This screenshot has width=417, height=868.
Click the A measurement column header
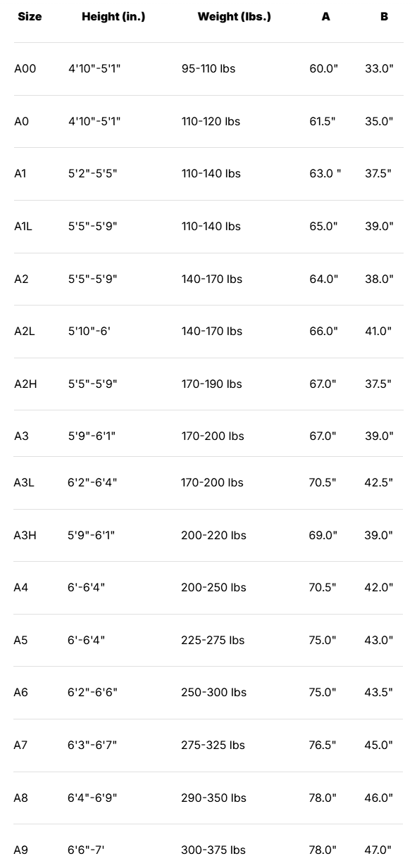(x=325, y=16)
